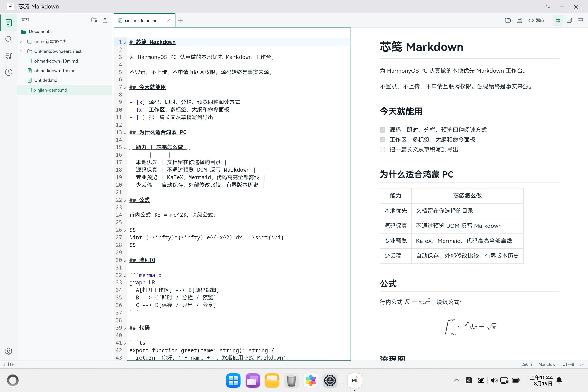Click the 260 字 word count
Screen dimensions: 588x392
pos(527,364)
